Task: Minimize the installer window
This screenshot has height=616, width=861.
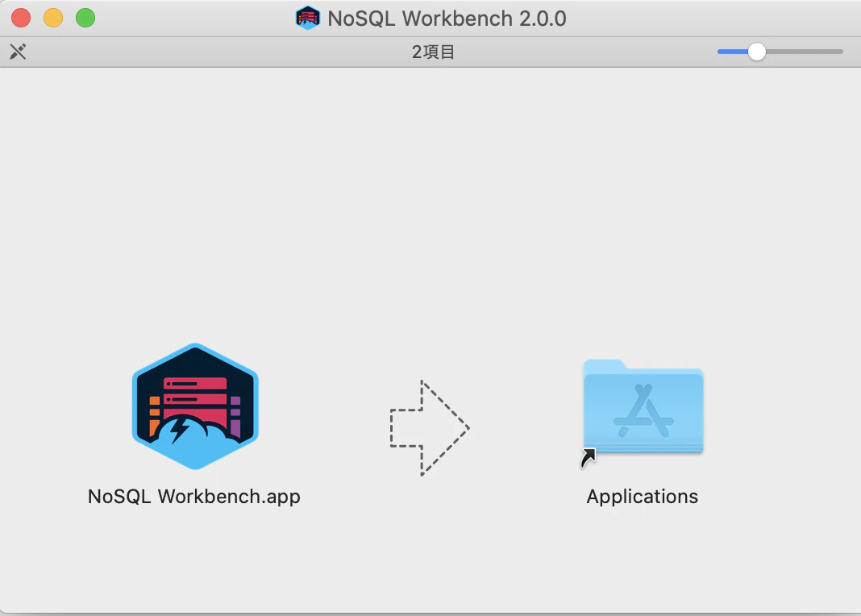Action: click(52, 17)
